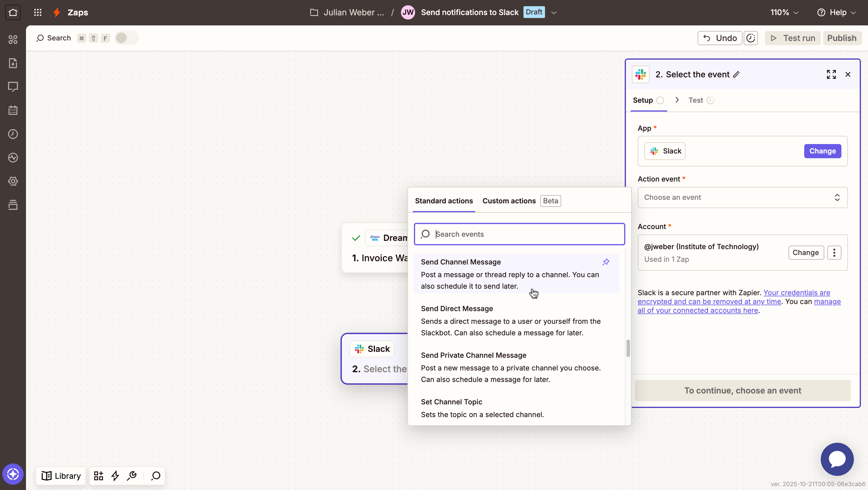Click the Zaps lightning bolt logo
868x490 pixels.
pos(57,12)
